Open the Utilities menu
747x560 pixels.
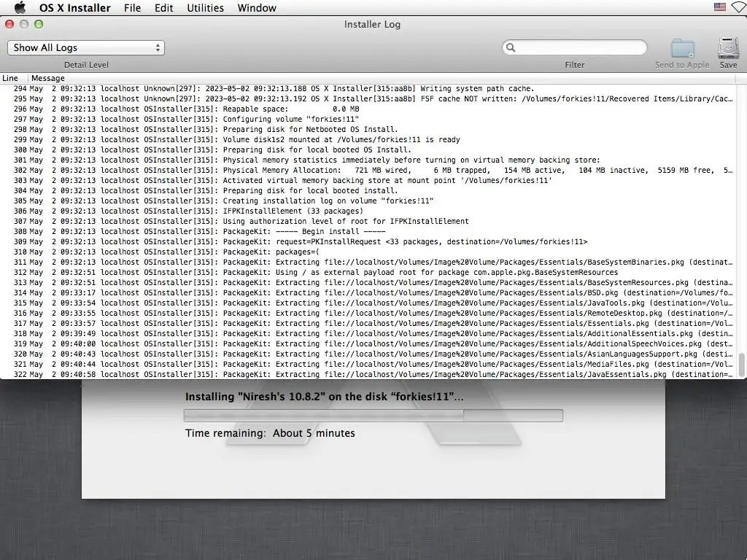(x=205, y=8)
